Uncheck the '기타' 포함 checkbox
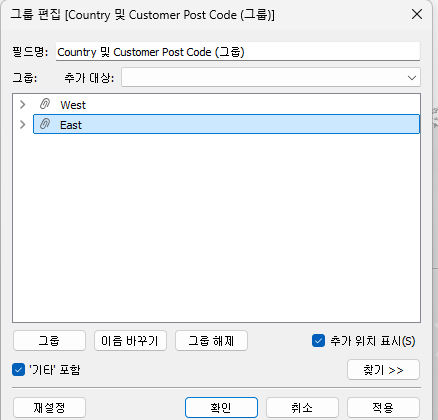Viewport: 438px width, 420px height. point(18,369)
